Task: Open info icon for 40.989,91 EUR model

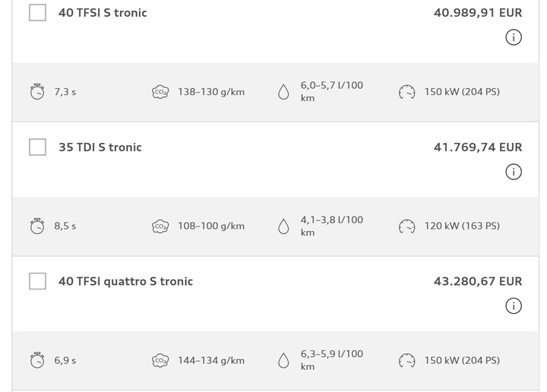Action: tap(514, 37)
